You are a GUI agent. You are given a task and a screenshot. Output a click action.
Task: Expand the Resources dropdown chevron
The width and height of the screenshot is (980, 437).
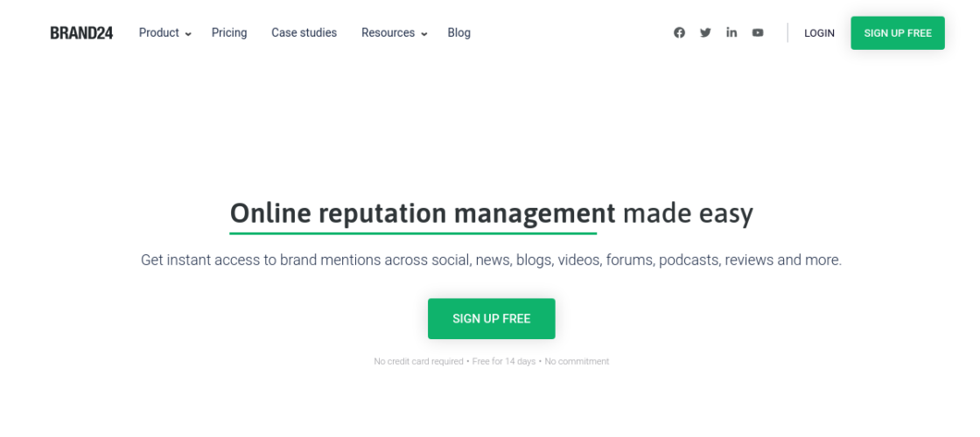coord(424,34)
